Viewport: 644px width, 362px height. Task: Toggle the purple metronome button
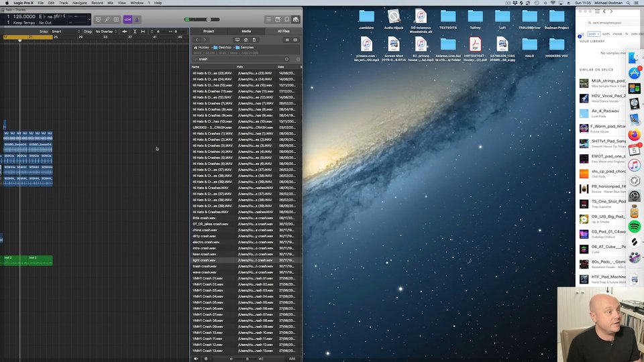pyautogui.click(x=137, y=19)
